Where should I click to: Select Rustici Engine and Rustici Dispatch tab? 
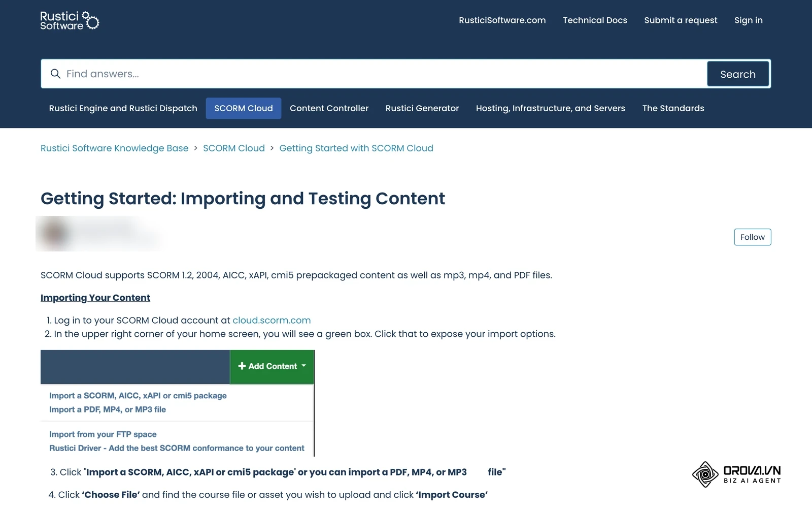click(x=123, y=108)
